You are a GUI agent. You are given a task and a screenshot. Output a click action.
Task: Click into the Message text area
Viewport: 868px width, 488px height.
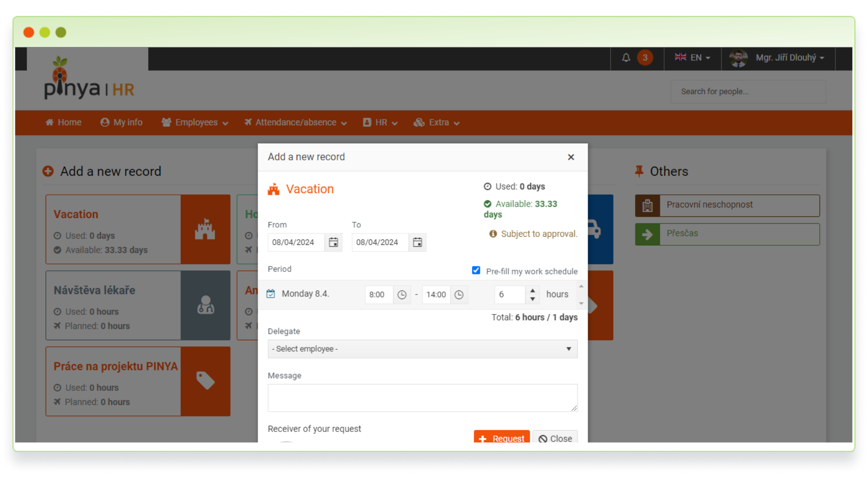422,398
